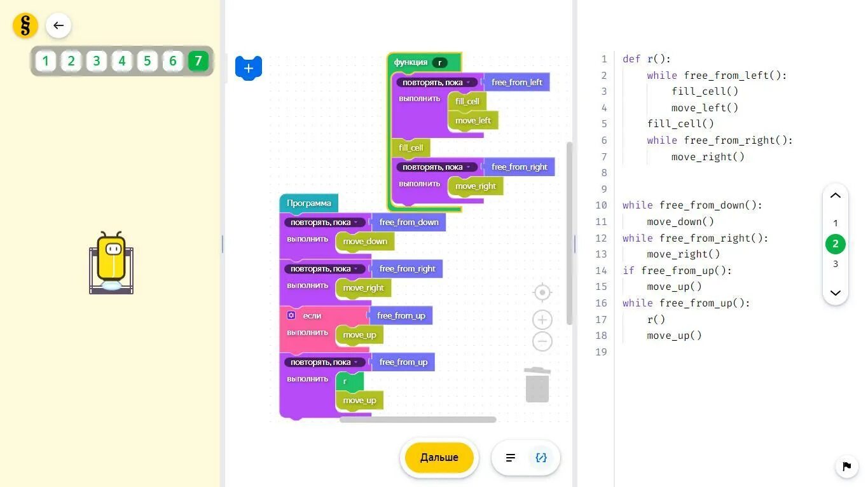
Task: Click the splitter handle left of the workspace
Action: click(x=223, y=244)
